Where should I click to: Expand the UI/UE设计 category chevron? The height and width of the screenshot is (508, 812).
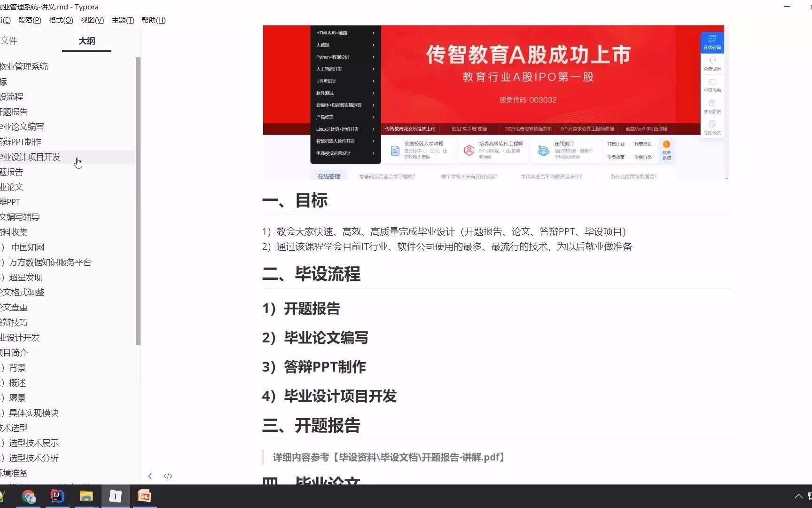[373, 81]
